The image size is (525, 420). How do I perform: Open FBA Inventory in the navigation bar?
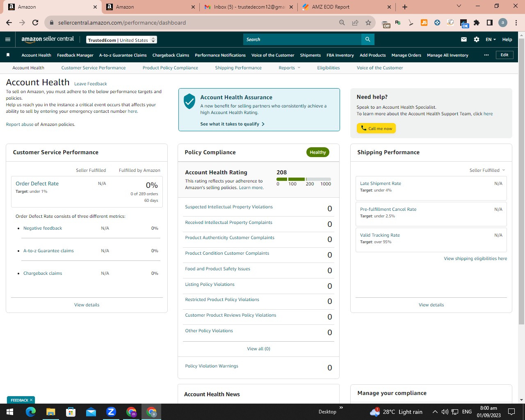point(340,55)
